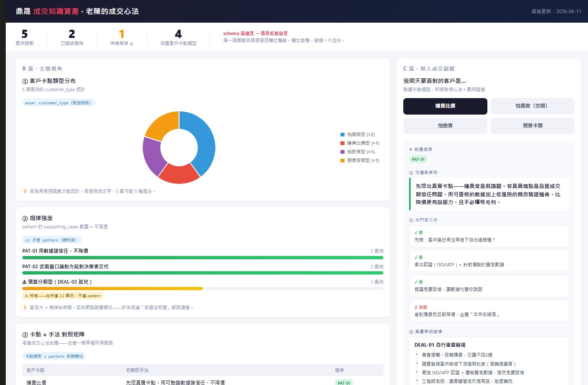
Task: Click the warning icon next to 待補規律
Action: pos(132,43)
